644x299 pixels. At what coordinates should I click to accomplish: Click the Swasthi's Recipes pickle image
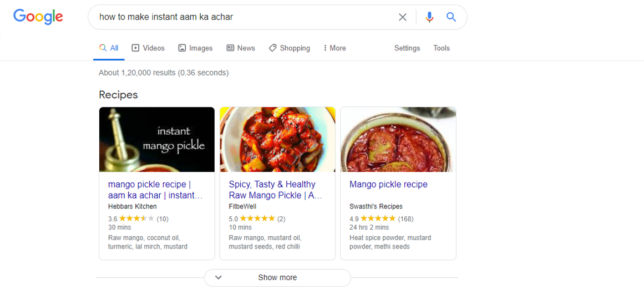tap(398, 139)
